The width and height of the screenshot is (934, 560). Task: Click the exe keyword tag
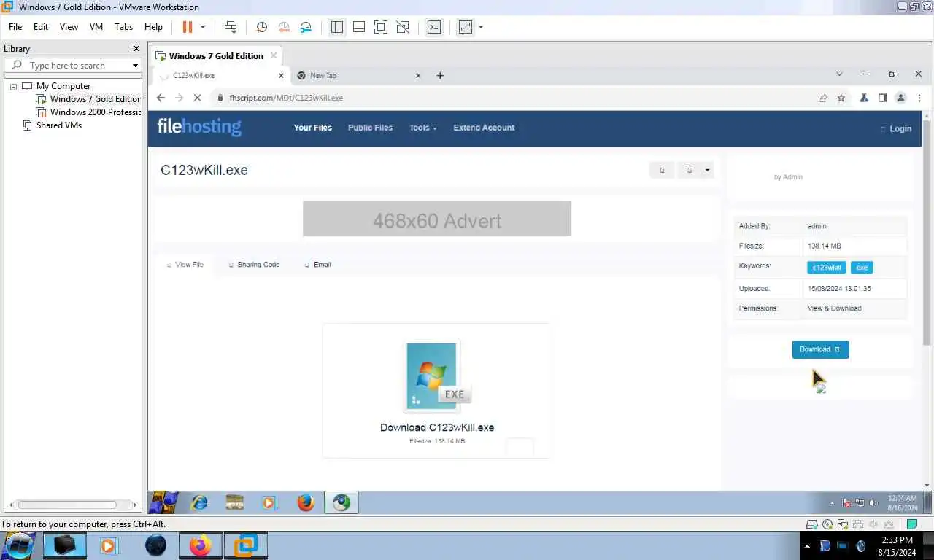coord(862,268)
